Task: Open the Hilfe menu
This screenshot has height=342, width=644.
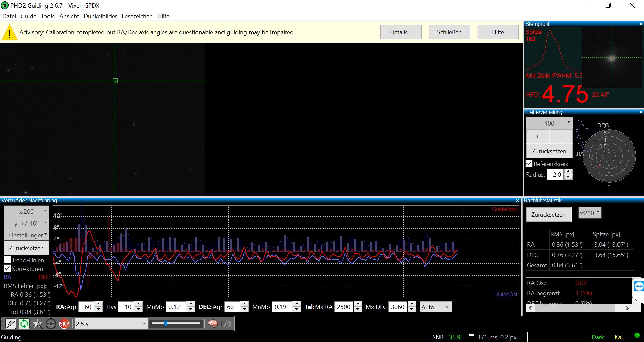Action: pos(163,16)
